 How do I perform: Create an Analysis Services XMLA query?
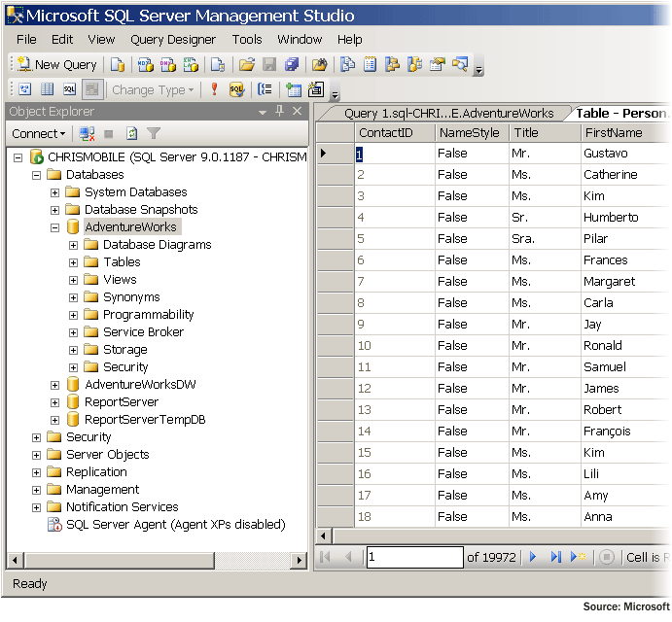coord(191,65)
